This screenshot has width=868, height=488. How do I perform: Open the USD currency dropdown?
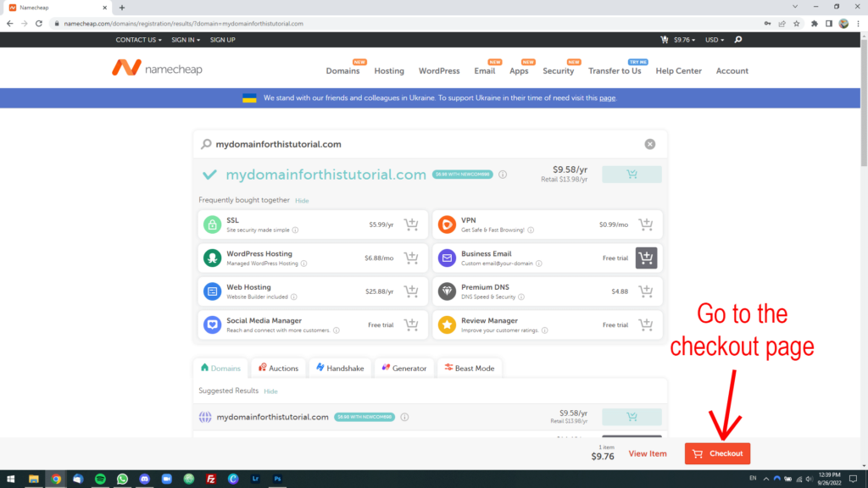coord(715,40)
